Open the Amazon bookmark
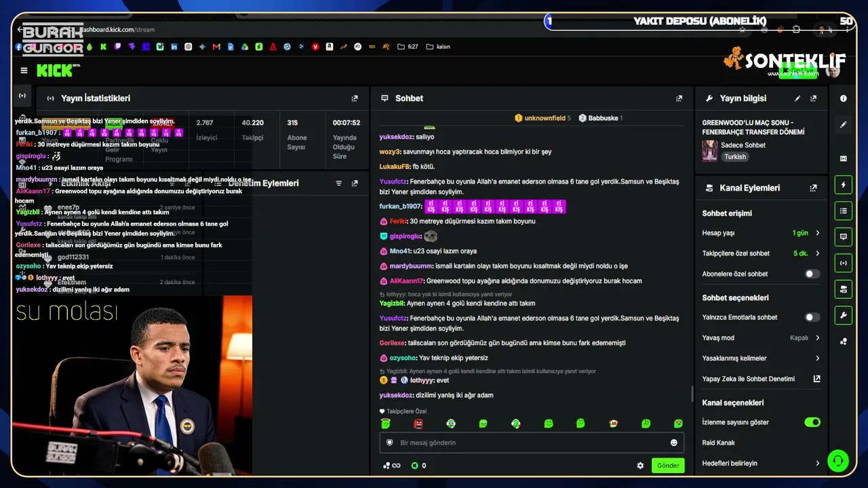 click(330, 47)
